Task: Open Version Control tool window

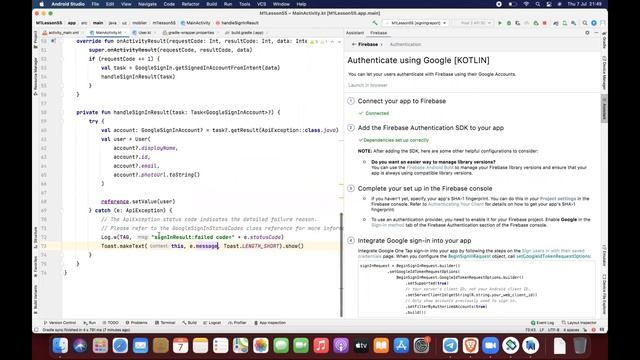Action: pos(60,323)
